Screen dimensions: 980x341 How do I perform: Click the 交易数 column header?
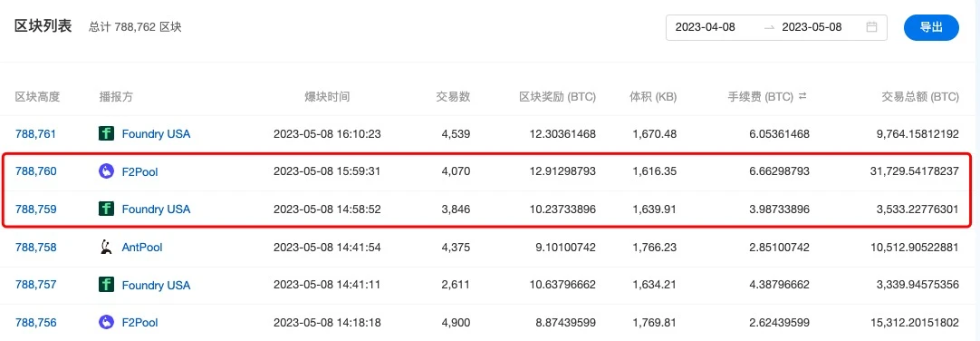(453, 97)
